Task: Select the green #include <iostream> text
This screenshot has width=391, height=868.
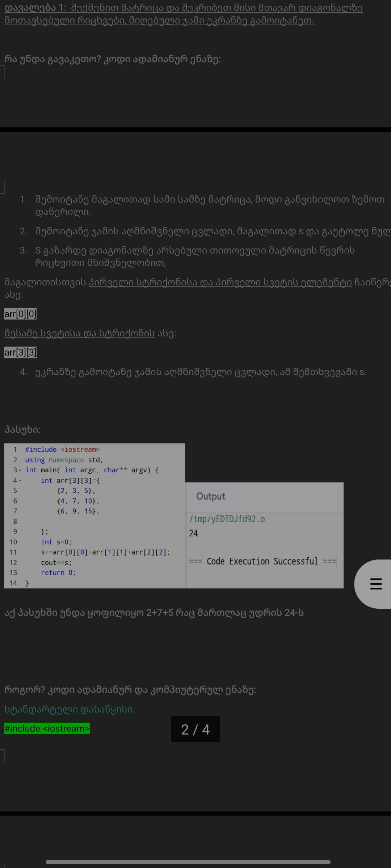Action: (x=47, y=728)
